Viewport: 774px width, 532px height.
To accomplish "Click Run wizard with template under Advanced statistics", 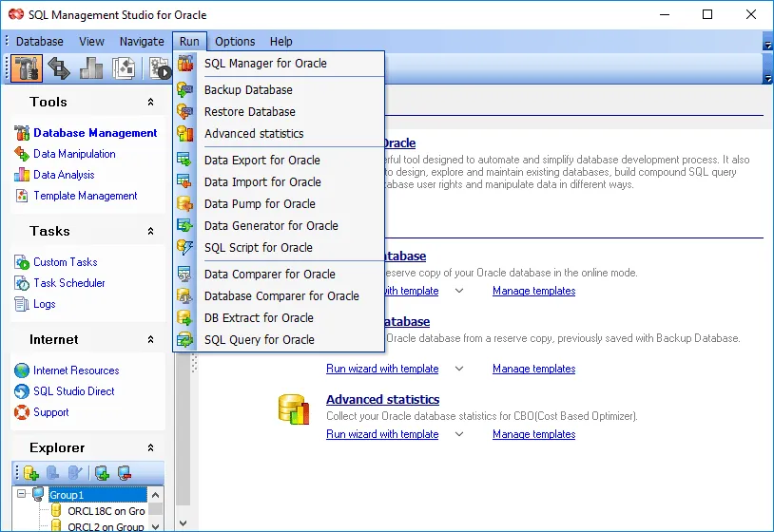I will pyautogui.click(x=382, y=434).
